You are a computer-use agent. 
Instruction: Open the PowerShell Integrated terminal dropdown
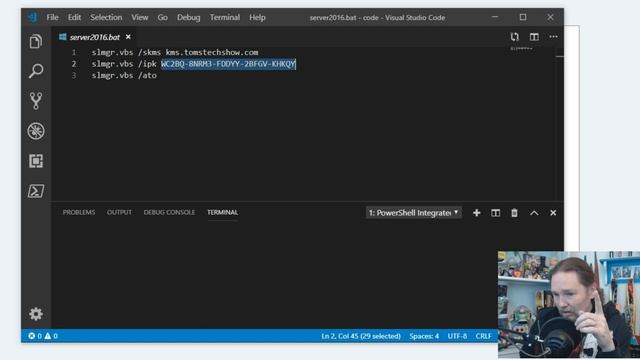point(413,213)
